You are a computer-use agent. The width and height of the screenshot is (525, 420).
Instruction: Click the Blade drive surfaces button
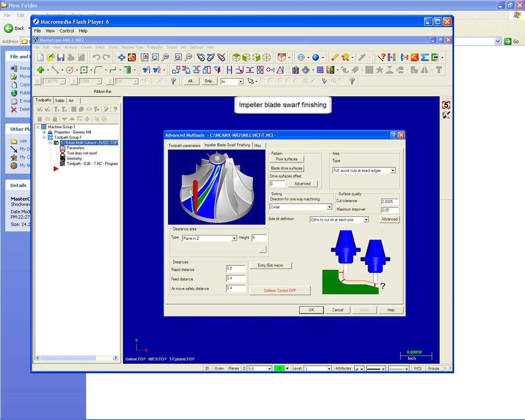coord(287,168)
